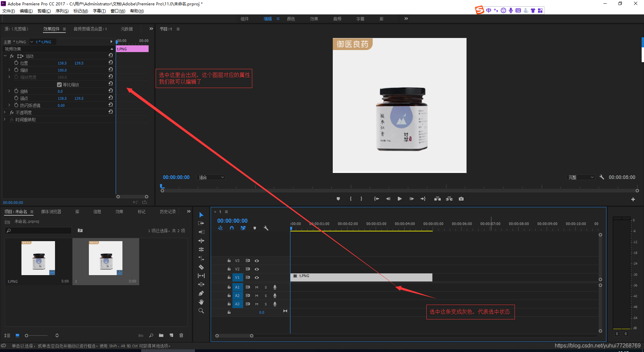Select the t.PNG clip on track V1

tap(361, 277)
